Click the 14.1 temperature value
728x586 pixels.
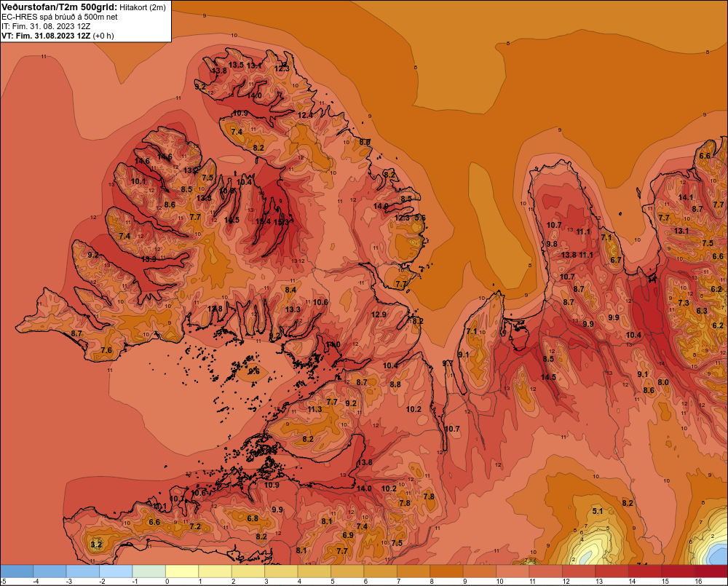(x=686, y=197)
